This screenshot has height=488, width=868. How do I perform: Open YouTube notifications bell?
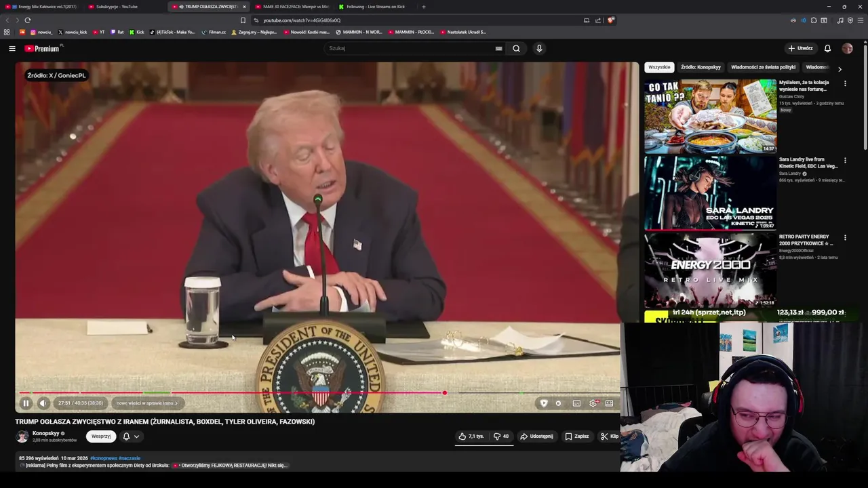click(827, 48)
